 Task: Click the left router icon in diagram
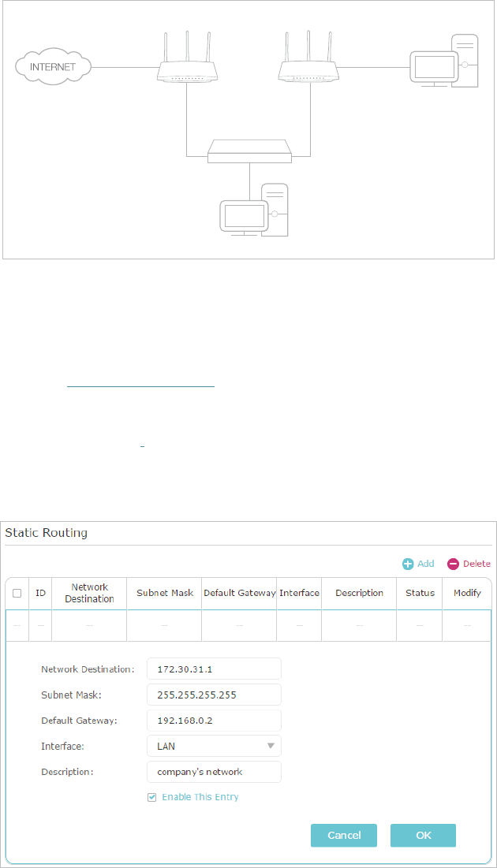click(x=187, y=57)
